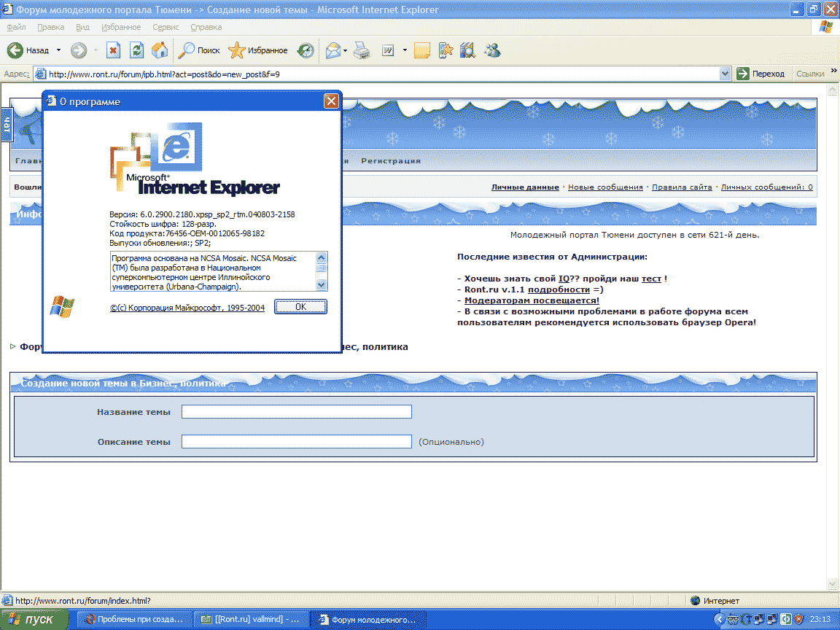Expand the address bar dropdown arrow
Viewport: 840px width, 630px height.
[725, 74]
